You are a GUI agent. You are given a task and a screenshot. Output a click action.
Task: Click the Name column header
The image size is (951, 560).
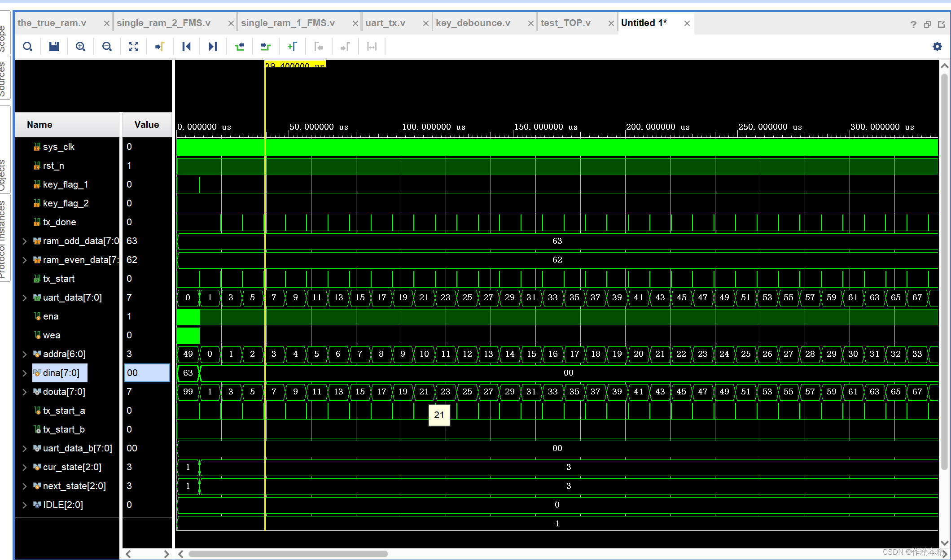[x=67, y=125]
